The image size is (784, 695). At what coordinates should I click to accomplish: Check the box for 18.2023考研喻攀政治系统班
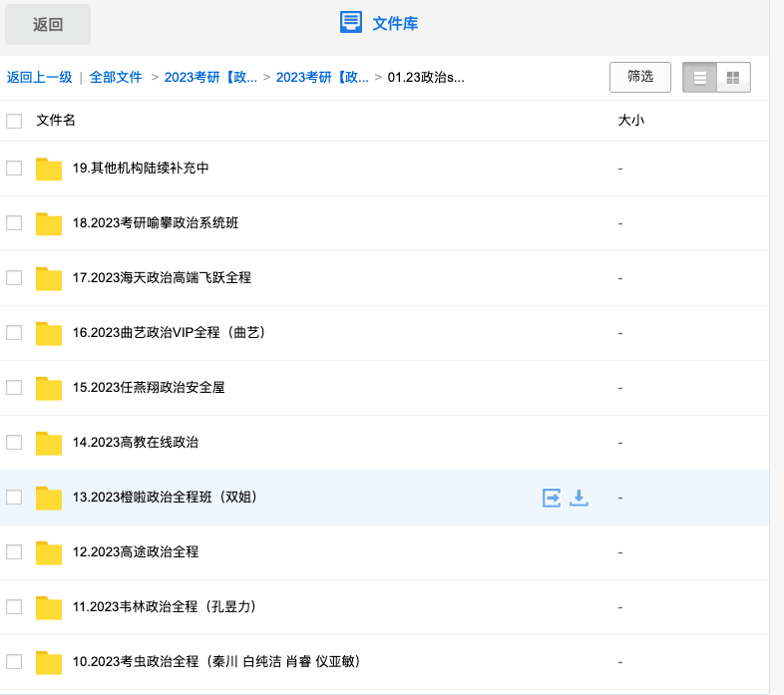tap(14, 223)
